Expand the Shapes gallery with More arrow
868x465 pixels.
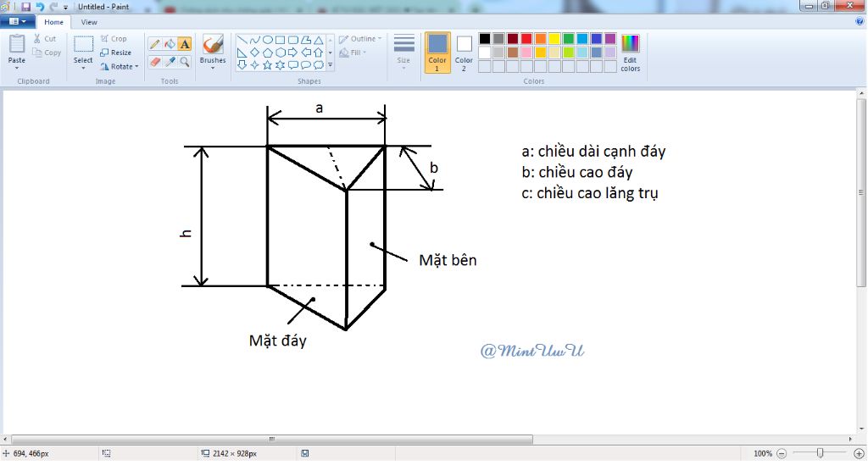coord(331,64)
